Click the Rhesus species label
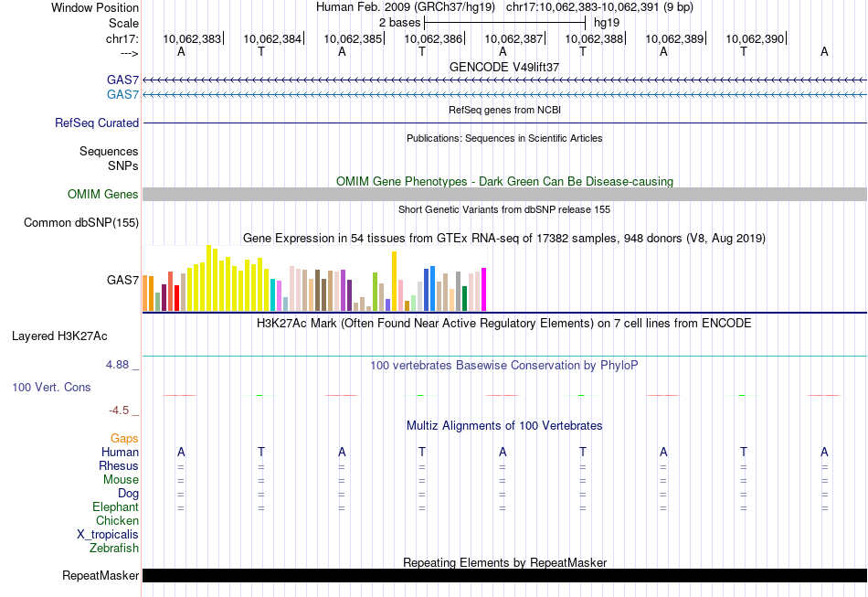This screenshot has width=868, height=597. [119, 465]
